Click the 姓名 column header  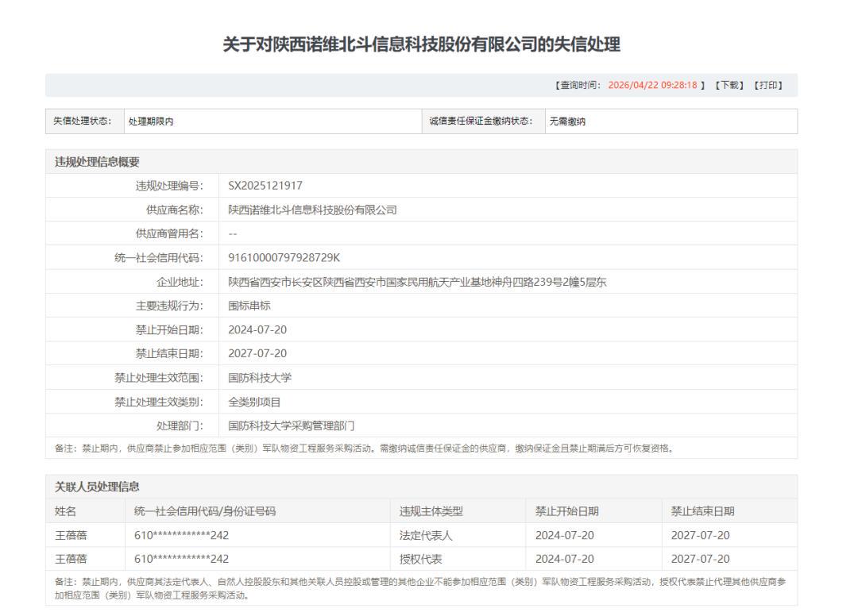click(65, 511)
